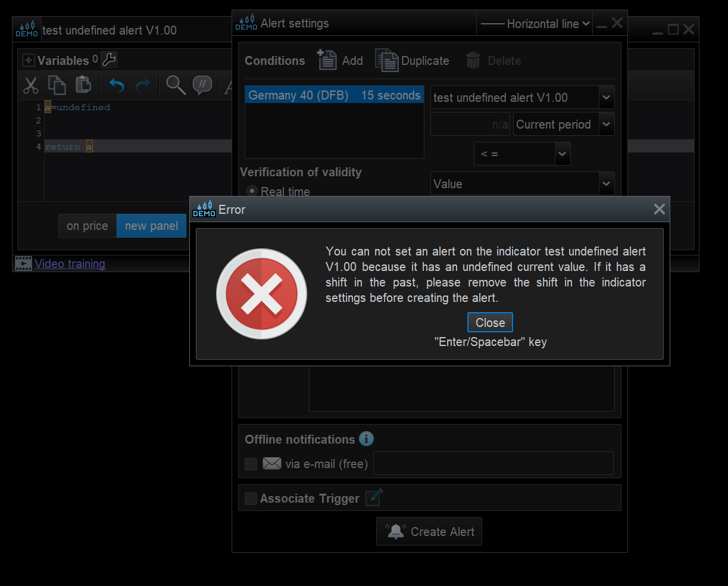This screenshot has width=728, height=586.
Task: Add a new alert condition
Action: point(340,60)
